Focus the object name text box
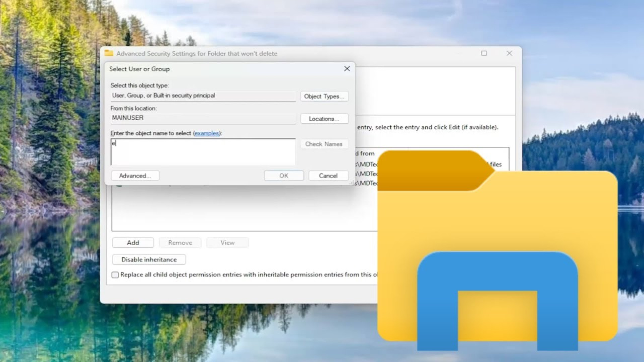Viewport: 644px width, 362px height. [x=203, y=152]
